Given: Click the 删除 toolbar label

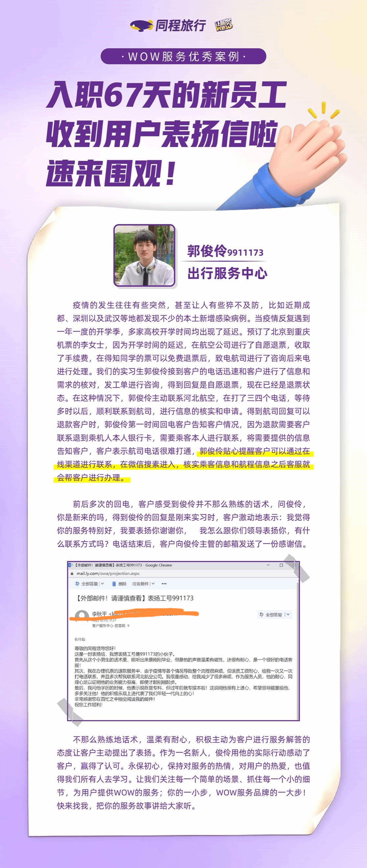Looking at the screenshot, I should click(x=122, y=583).
